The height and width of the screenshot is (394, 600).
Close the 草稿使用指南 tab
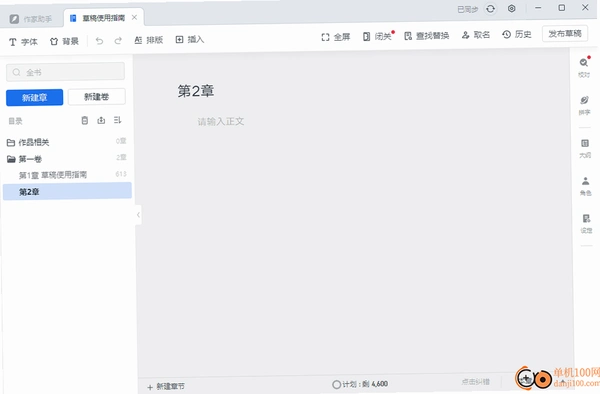click(x=134, y=17)
